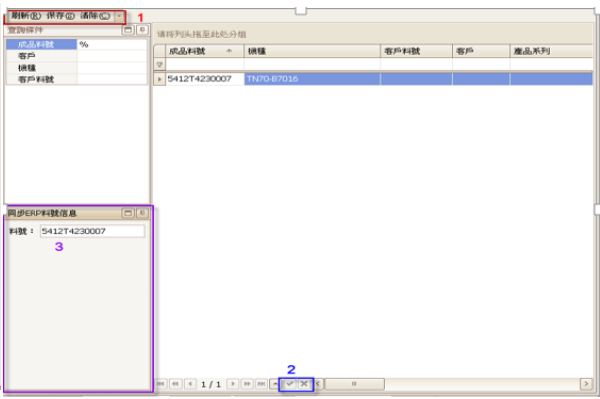Open the toolbar overflow dropdown arrow
Screen dimensions: 600x399
[119, 16]
